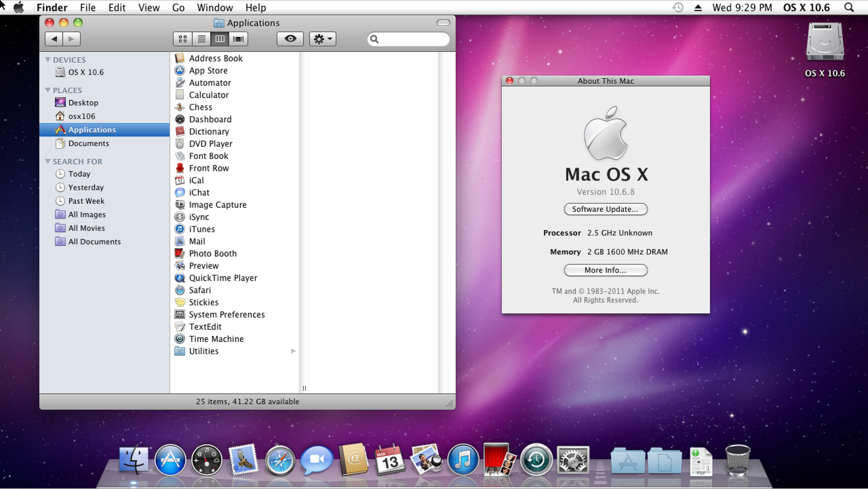The height and width of the screenshot is (489, 868).
Task: Open System Preferences from the dock
Action: point(573,460)
